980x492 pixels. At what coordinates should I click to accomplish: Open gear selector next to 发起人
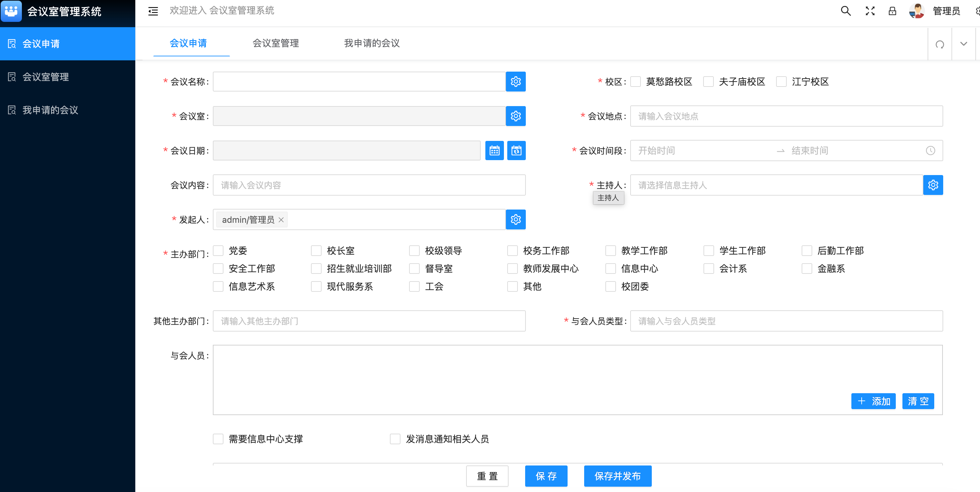pyautogui.click(x=516, y=219)
